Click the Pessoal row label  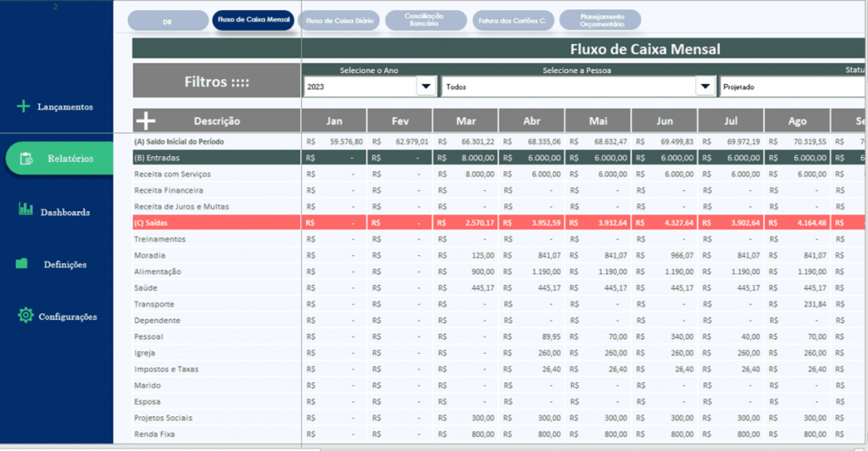[148, 337]
